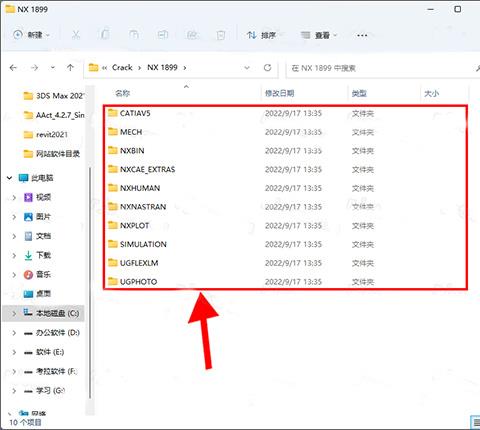
Task: Open 网站软件目录 folder in sidebar
Action: (x=52, y=154)
